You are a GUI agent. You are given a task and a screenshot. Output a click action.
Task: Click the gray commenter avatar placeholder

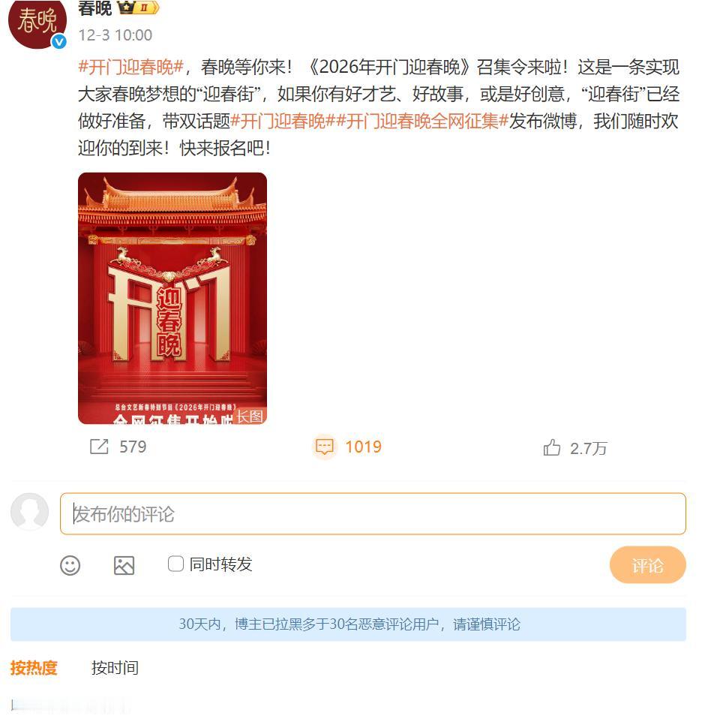pyautogui.click(x=30, y=512)
